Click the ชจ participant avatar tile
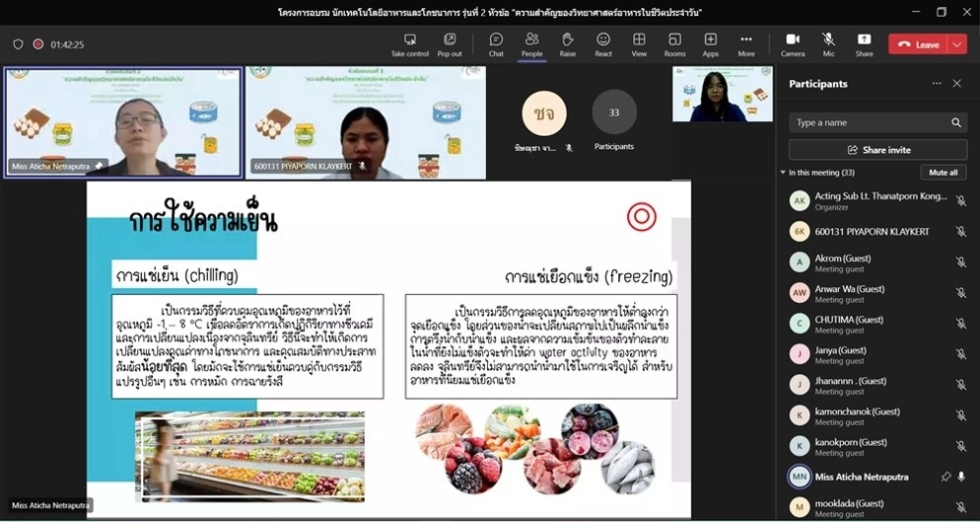The height and width of the screenshot is (522, 980). coord(544,113)
